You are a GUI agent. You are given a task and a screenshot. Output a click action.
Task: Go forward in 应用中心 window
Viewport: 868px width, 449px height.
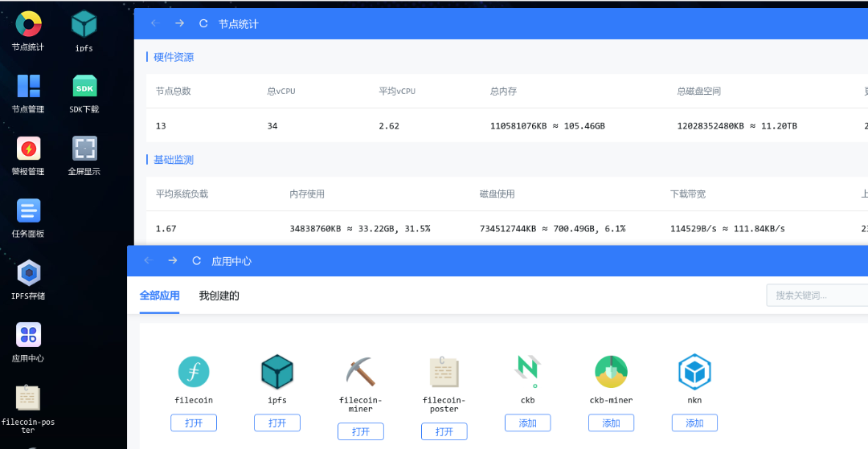[x=172, y=260]
